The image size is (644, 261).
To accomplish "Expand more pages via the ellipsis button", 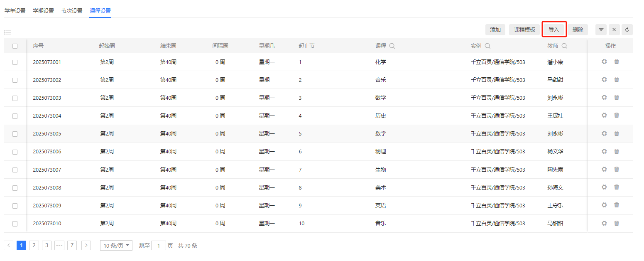I will [59, 246].
